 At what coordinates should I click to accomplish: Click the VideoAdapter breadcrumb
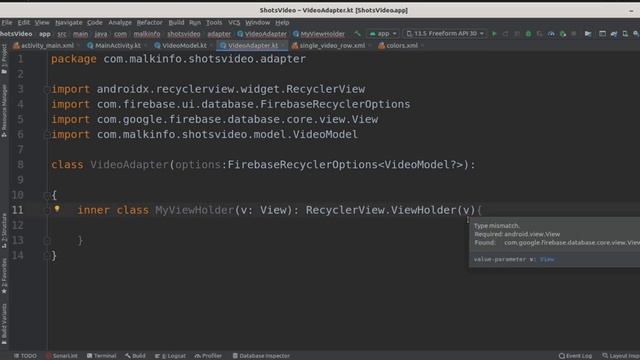click(x=262, y=34)
